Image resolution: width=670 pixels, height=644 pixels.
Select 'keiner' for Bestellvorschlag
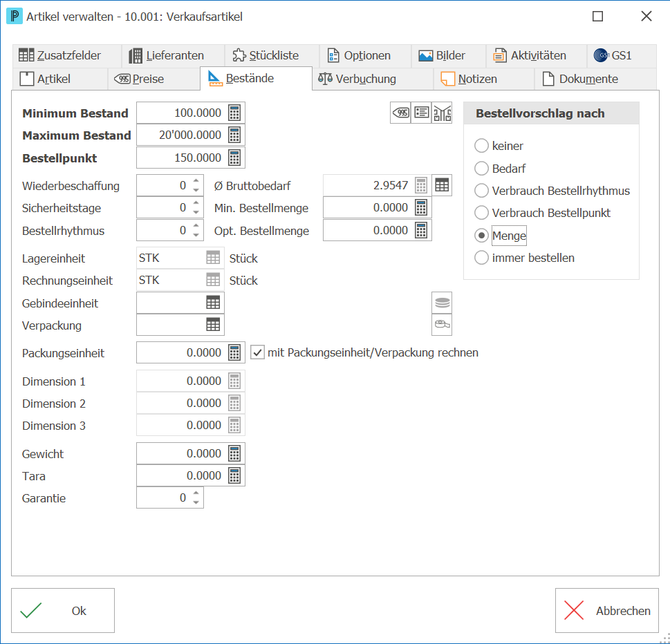(481, 146)
